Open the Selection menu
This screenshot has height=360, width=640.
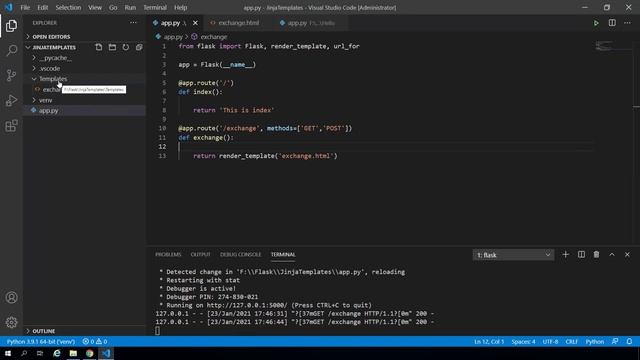pos(68,7)
